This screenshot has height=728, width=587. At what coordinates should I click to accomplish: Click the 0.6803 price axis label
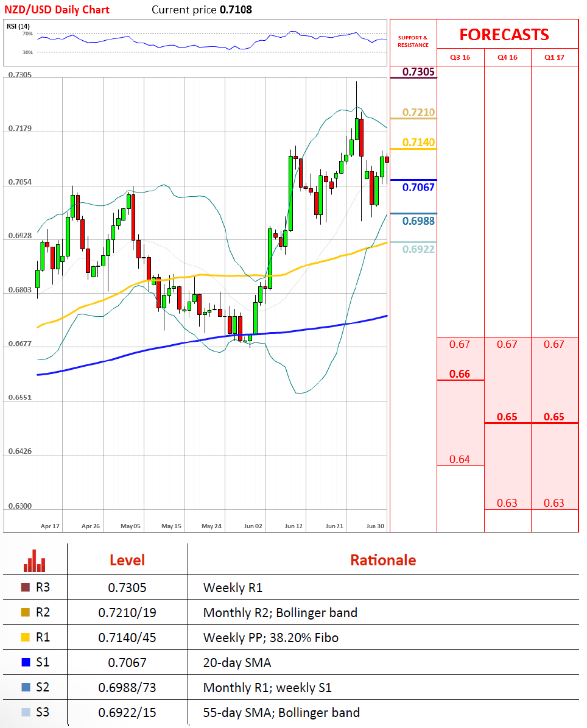point(20,290)
